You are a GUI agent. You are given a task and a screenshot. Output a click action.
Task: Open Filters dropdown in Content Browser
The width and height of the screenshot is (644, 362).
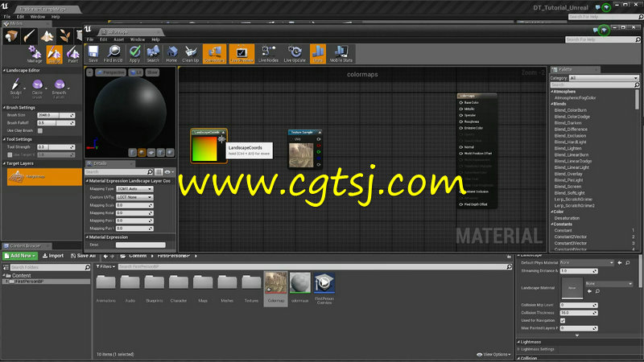[105, 267]
